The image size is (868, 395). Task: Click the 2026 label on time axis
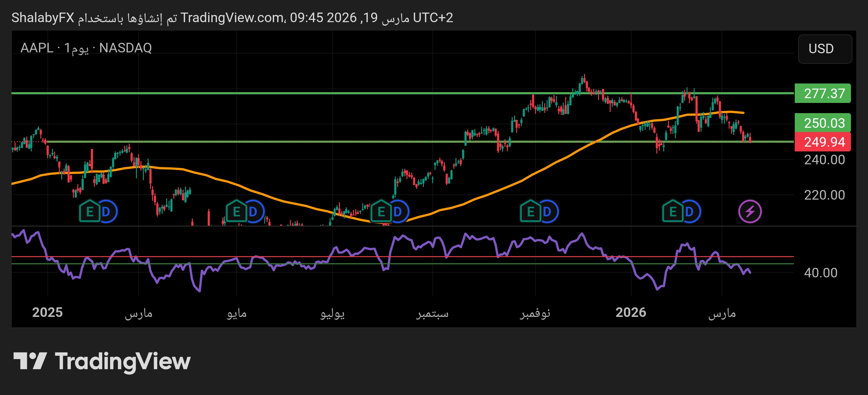coord(630,312)
